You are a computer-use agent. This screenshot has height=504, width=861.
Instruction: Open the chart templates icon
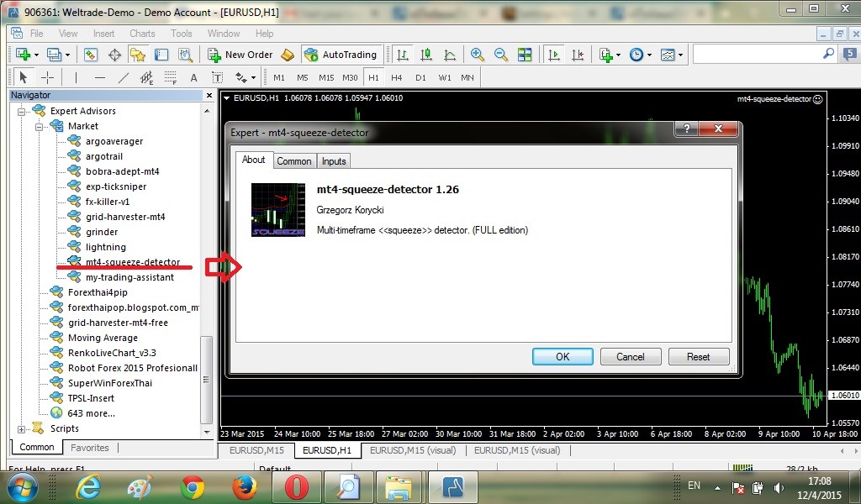[667, 55]
